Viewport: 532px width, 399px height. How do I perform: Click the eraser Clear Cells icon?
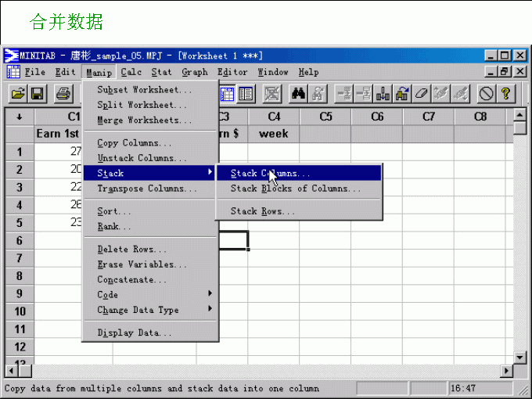tap(423, 94)
